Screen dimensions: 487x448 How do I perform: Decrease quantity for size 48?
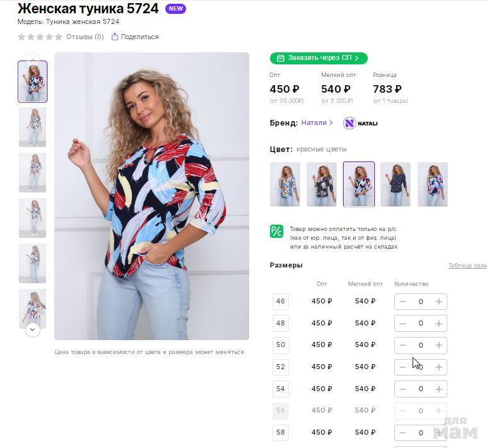point(402,324)
